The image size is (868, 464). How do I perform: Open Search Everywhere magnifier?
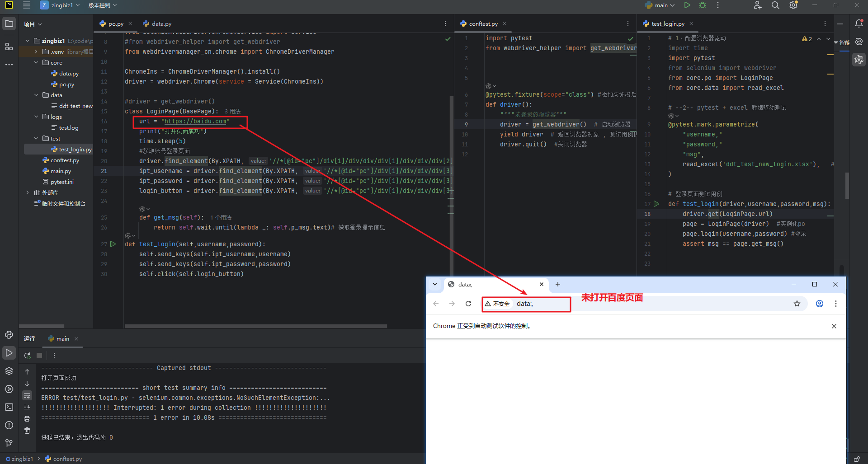[775, 5]
